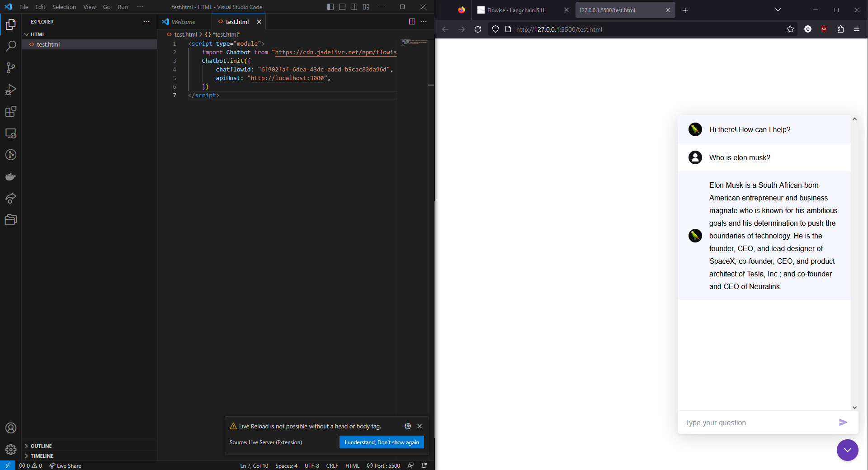868x470 pixels.
Task: Open the Customize Layout menu
Action: (366, 7)
